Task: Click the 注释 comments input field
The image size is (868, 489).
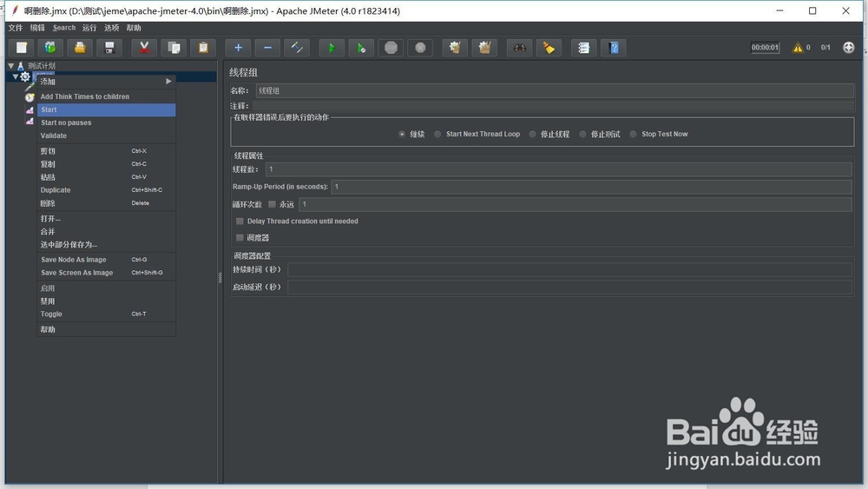Action: point(553,106)
